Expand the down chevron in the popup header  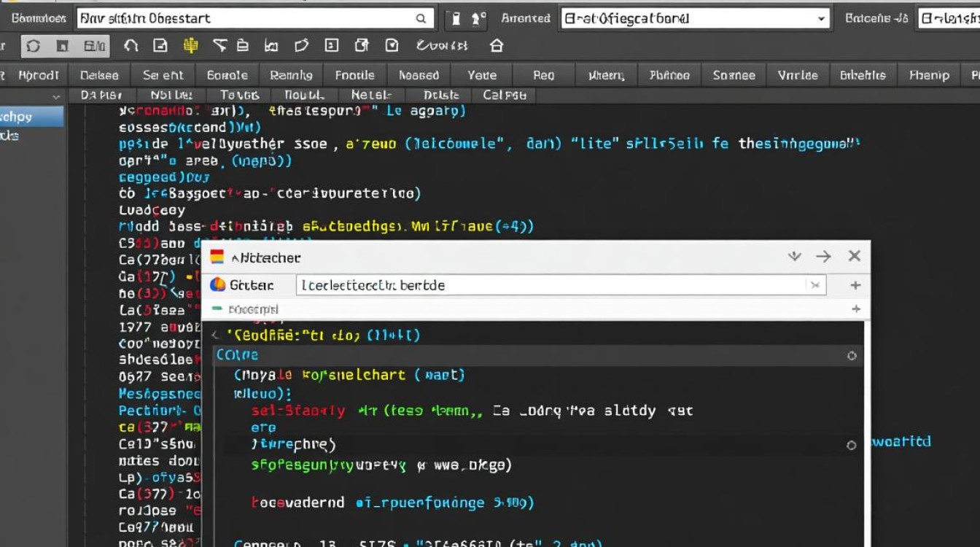pyautogui.click(x=795, y=256)
